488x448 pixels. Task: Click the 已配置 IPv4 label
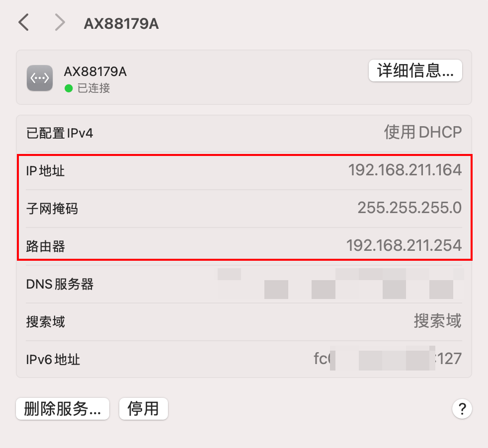coord(60,133)
